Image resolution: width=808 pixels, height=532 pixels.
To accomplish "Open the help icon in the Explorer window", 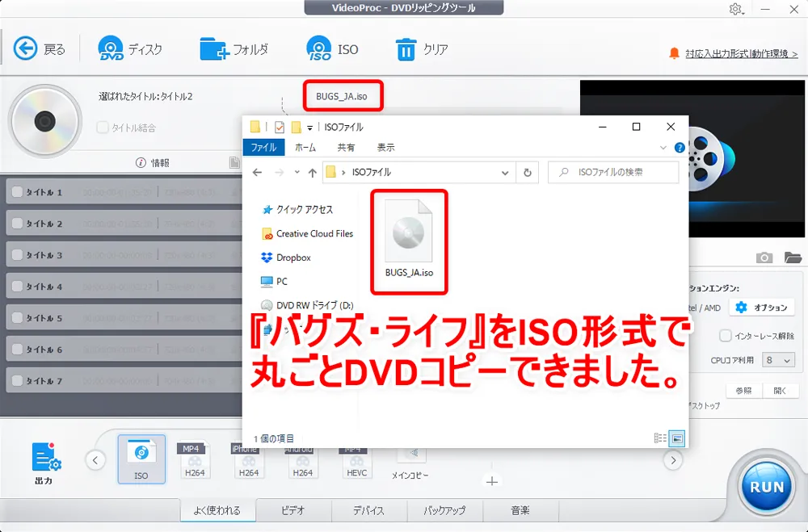I will (680, 148).
